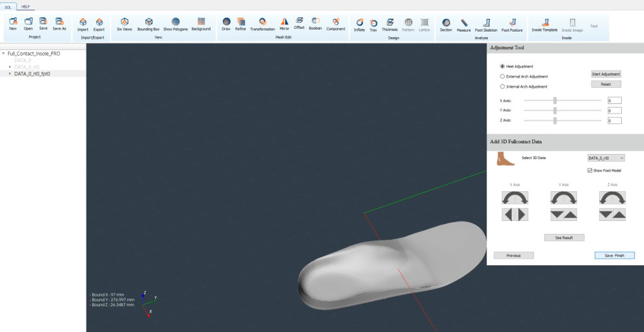644x332 pixels.
Task: Select the Mirror mesh edit tool
Action: (283, 24)
